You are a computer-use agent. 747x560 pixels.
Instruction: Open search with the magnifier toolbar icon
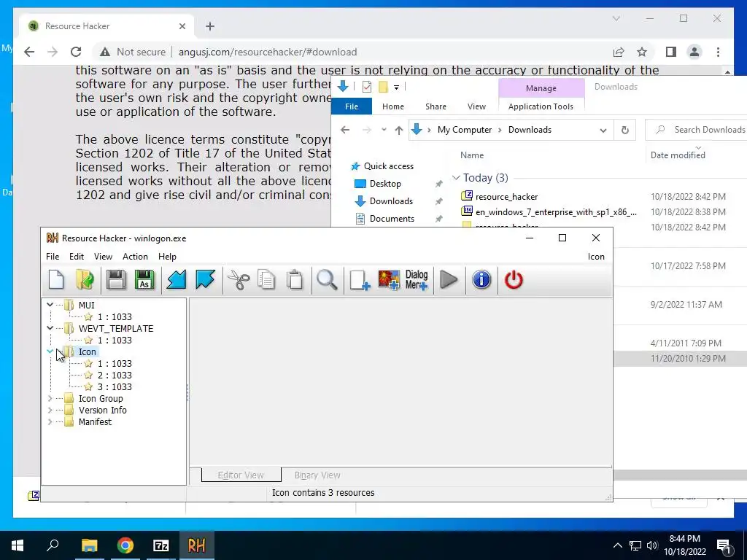328,279
